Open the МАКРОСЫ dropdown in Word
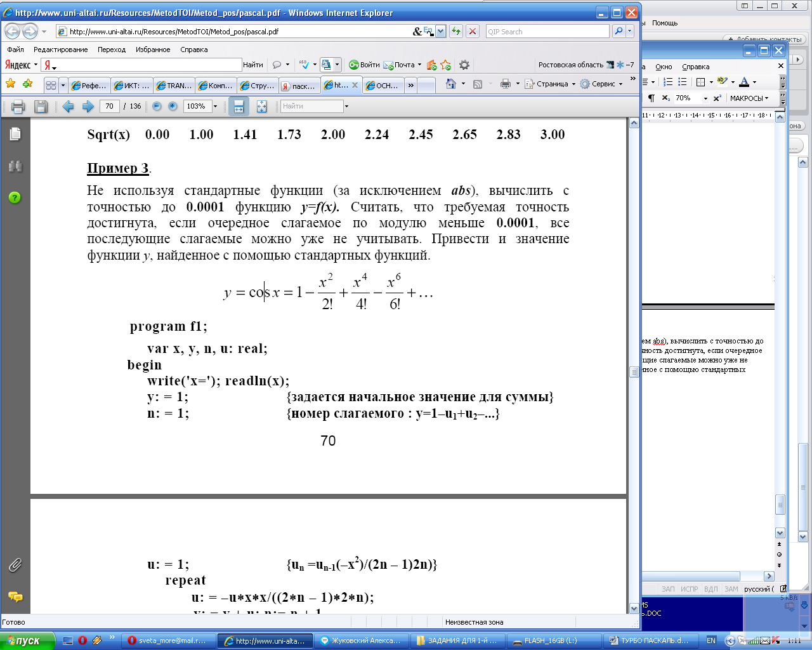This screenshot has height=650, width=812. point(749,98)
